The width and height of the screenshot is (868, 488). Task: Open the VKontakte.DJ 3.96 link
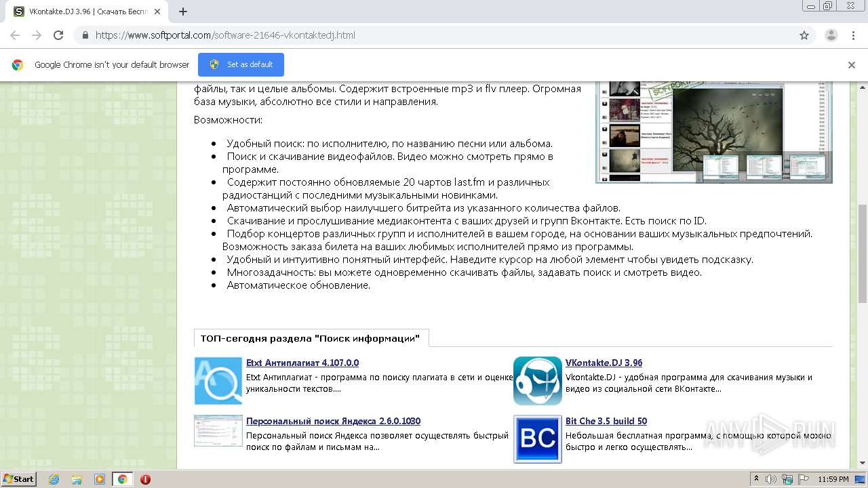[604, 363]
